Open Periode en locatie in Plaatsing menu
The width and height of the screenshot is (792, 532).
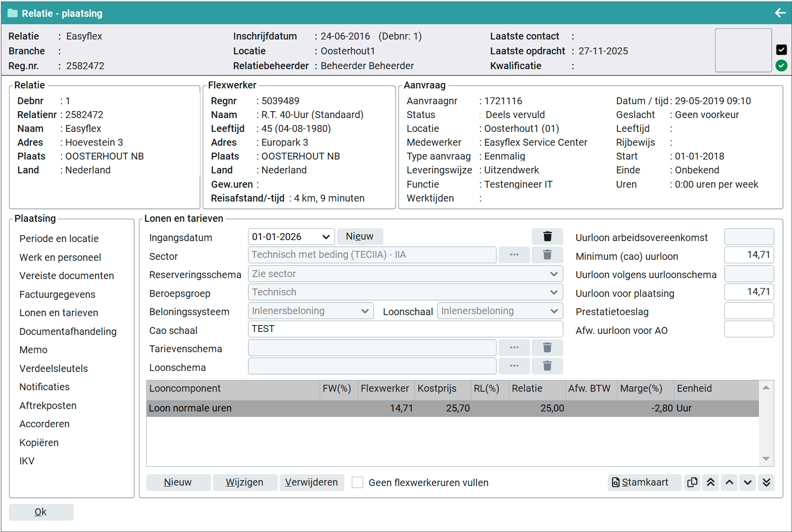[x=59, y=239]
